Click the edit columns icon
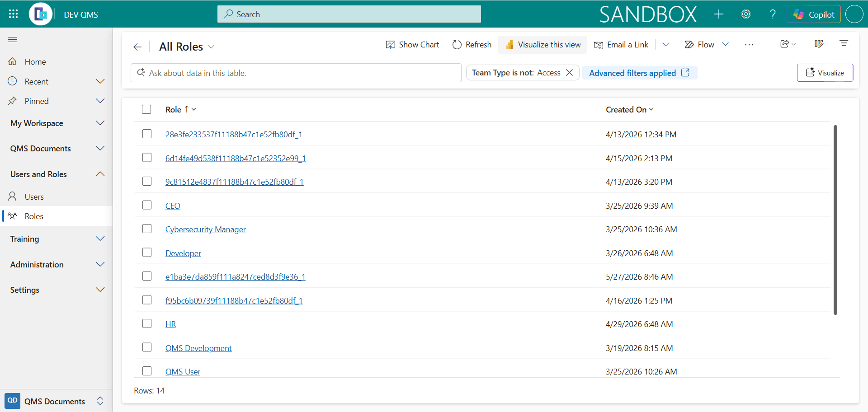This screenshot has height=412, width=868. coord(819,44)
